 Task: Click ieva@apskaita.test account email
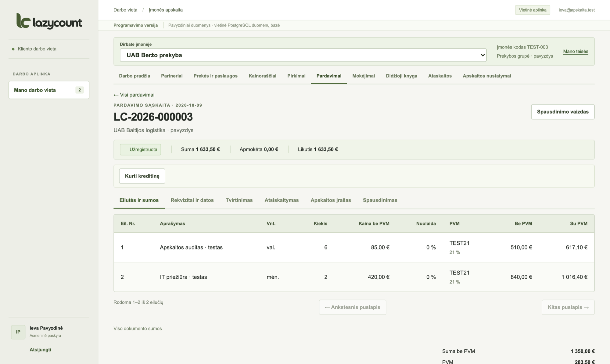point(576,10)
